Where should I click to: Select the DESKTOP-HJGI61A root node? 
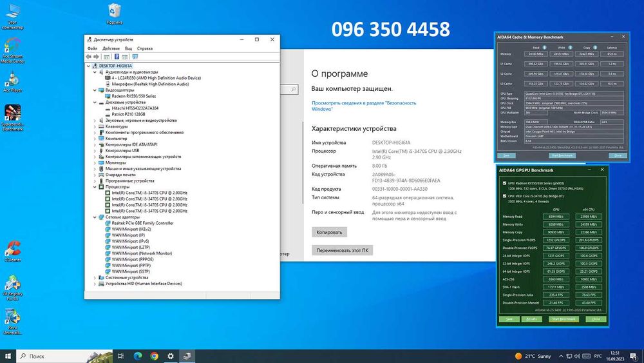(115, 66)
